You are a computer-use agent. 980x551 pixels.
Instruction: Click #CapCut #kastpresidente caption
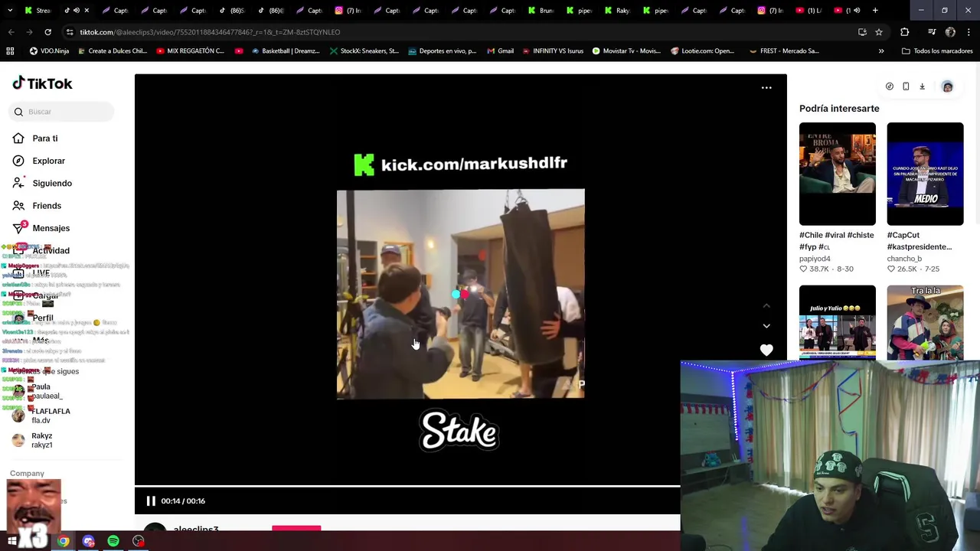(919, 241)
